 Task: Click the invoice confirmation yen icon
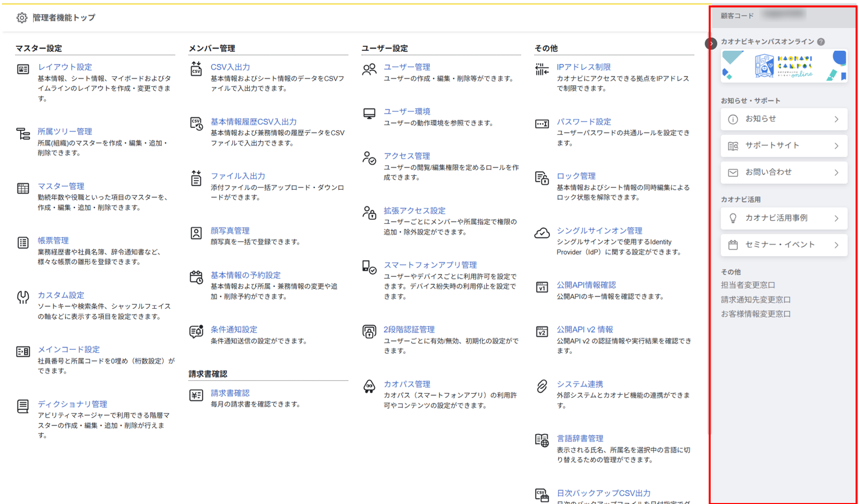(x=196, y=395)
